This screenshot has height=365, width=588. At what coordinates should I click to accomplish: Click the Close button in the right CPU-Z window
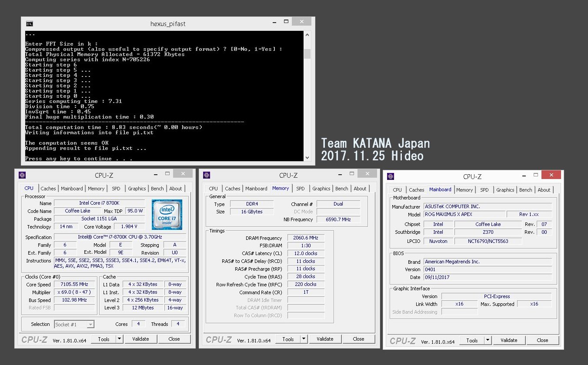click(543, 340)
